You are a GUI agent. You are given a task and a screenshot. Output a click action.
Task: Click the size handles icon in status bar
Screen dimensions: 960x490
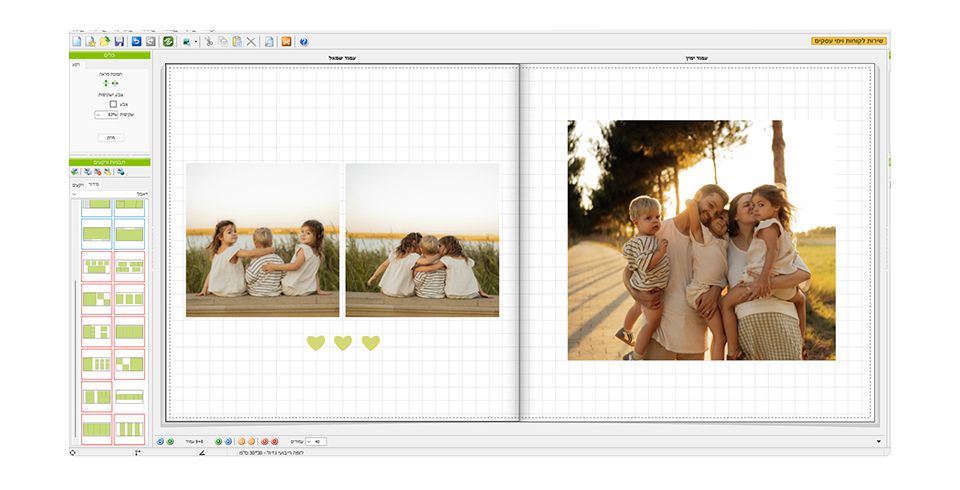point(138,453)
